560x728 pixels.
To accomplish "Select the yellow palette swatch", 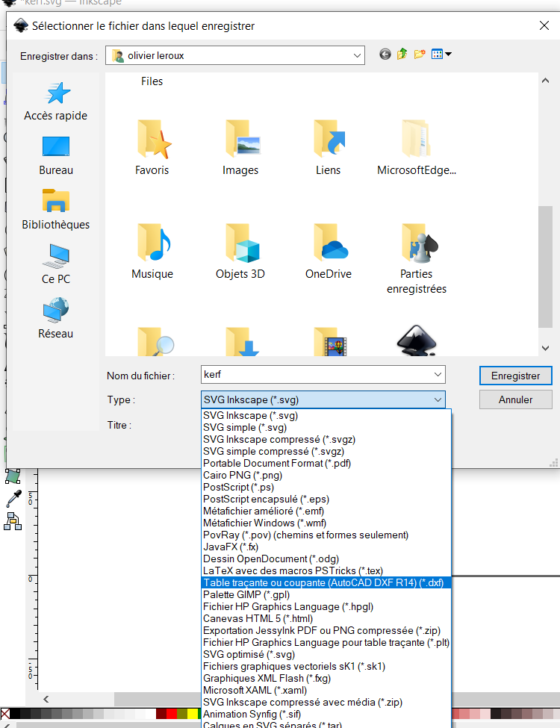I will 193,714.
